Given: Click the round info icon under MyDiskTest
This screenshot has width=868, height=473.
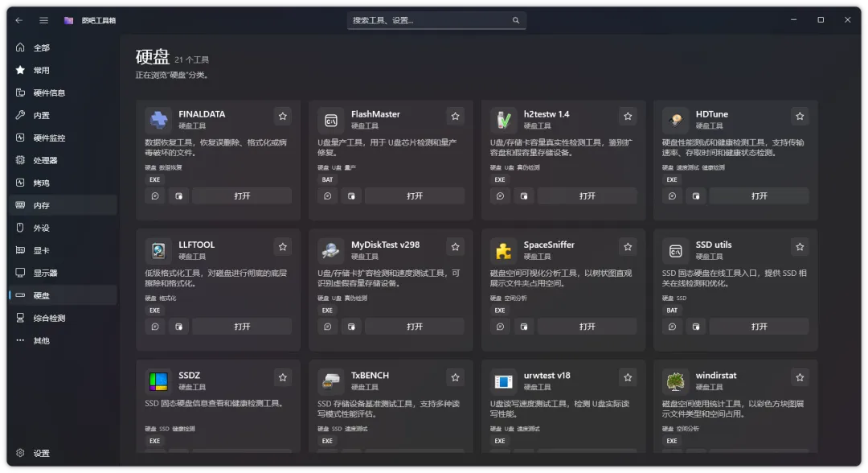Looking at the screenshot, I should [x=328, y=327].
